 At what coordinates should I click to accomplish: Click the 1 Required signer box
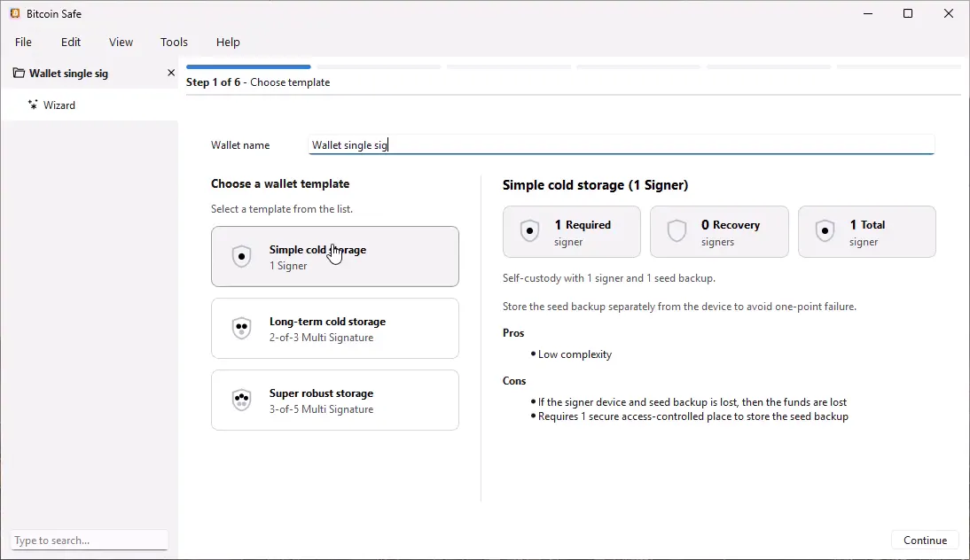tap(572, 232)
